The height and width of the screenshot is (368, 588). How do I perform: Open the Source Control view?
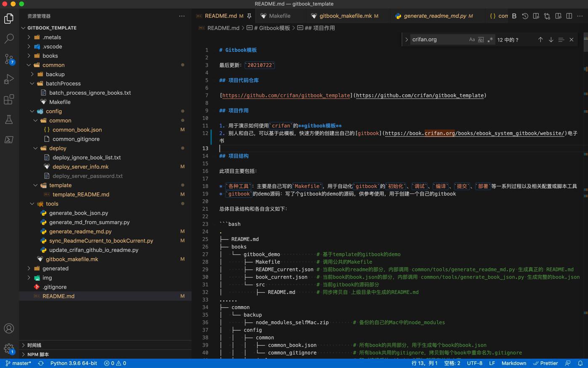click(9, 59)
